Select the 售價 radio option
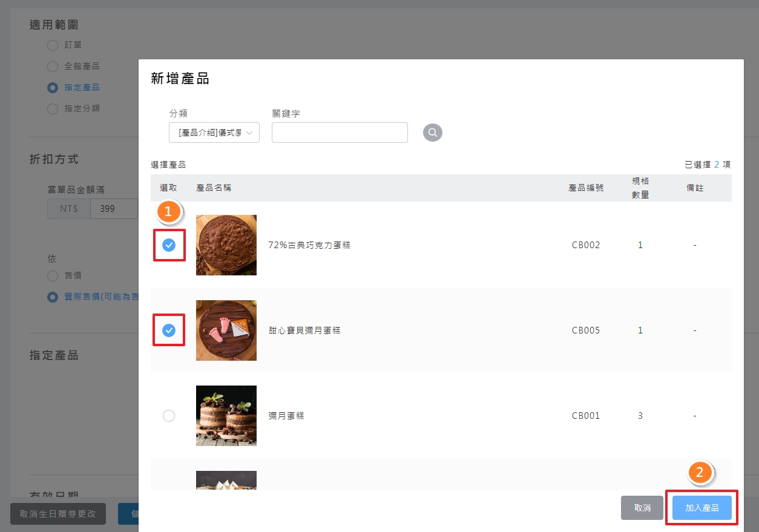This screenshot has height=532, width=759. [x=53, y=275]
